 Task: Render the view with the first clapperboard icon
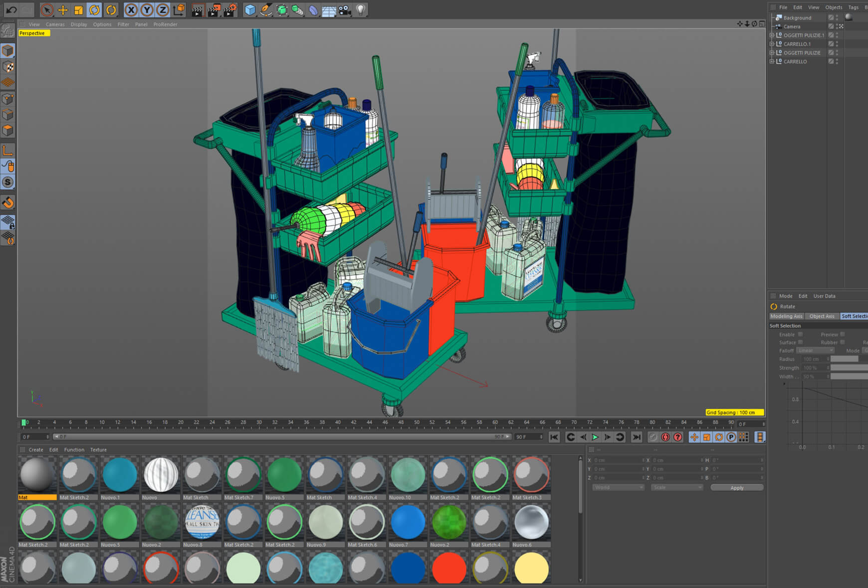(x=198, y=9)
